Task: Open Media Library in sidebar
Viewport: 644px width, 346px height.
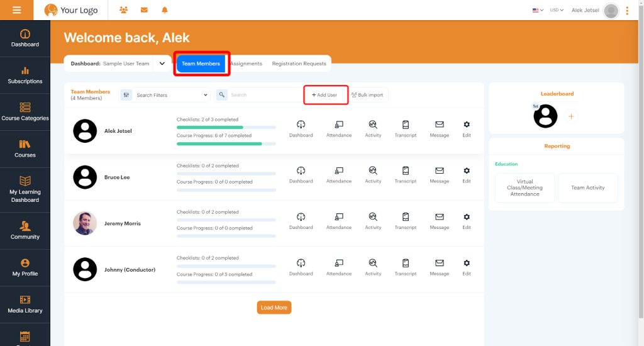Action: tap(25, 304)
